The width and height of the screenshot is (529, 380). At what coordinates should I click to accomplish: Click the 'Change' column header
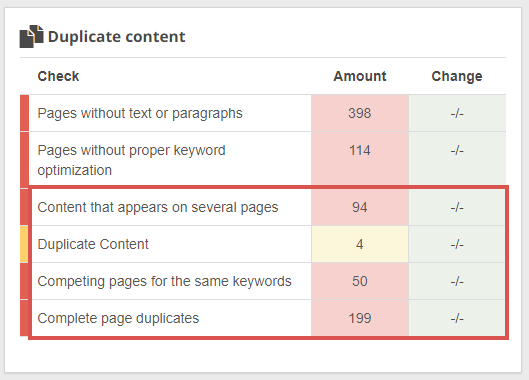tap(457, 77)
